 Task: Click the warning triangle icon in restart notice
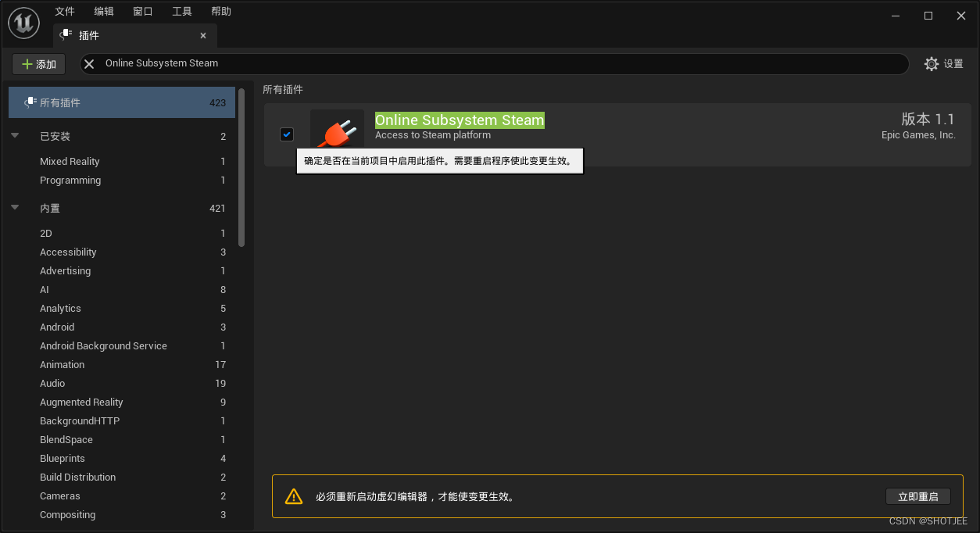[x=293, y=496]
